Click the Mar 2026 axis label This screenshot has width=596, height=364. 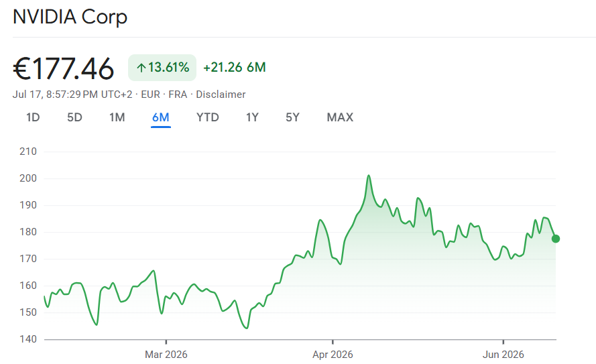point(166,355)
